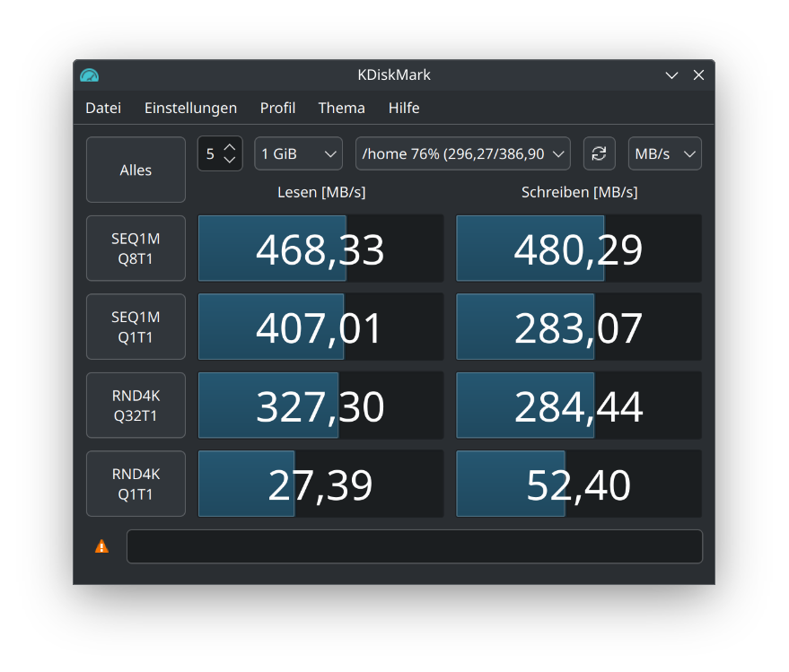Open the Thema menu
The height and width of the screenshot is (672, 789).
pos(342,108)
